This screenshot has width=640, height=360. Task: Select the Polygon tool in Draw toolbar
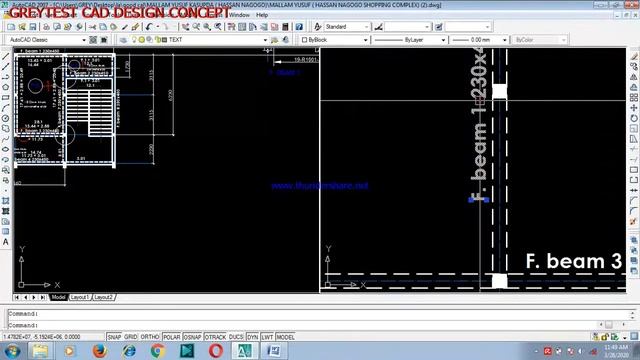pos(6,87)
